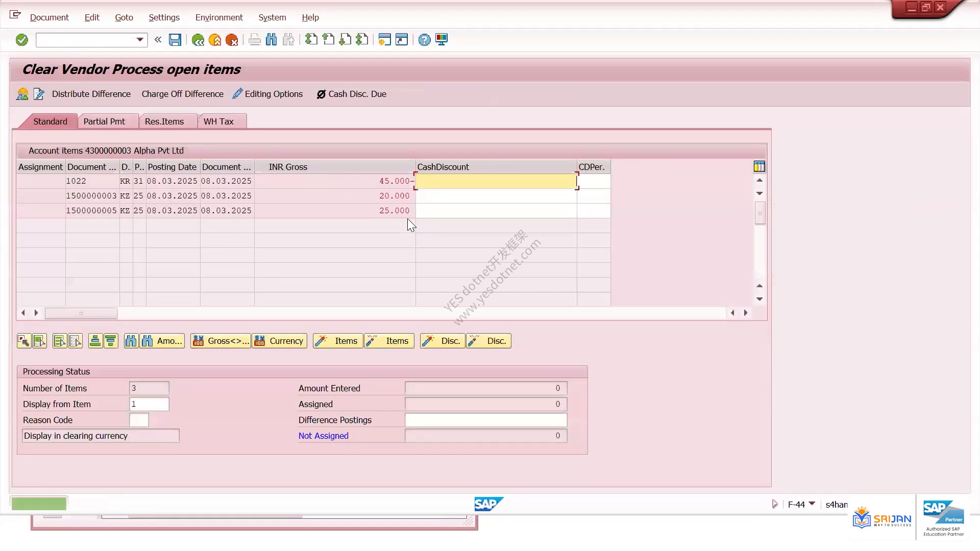The width and height of the screenshot is (980, 551).
Task: Expand the F-44 status bar dropdown
Action: 812,504
